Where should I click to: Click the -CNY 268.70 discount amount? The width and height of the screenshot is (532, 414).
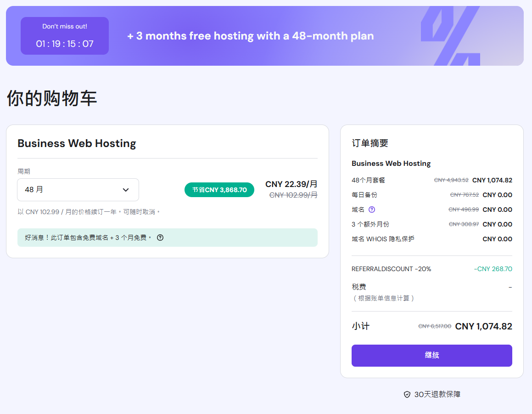click(493, 269)
